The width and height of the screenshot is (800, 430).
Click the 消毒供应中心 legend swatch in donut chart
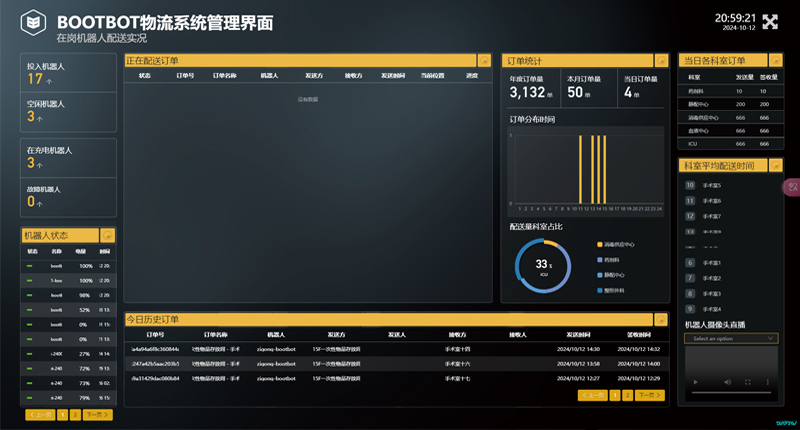tap(599, 244)
